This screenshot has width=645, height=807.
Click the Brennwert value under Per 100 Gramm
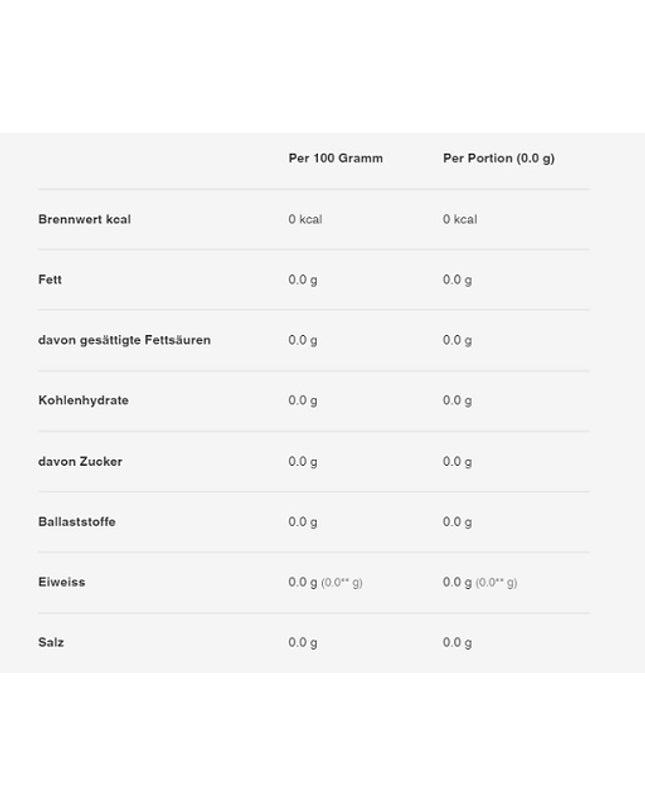pyautogui.click(x=305, y=219)
